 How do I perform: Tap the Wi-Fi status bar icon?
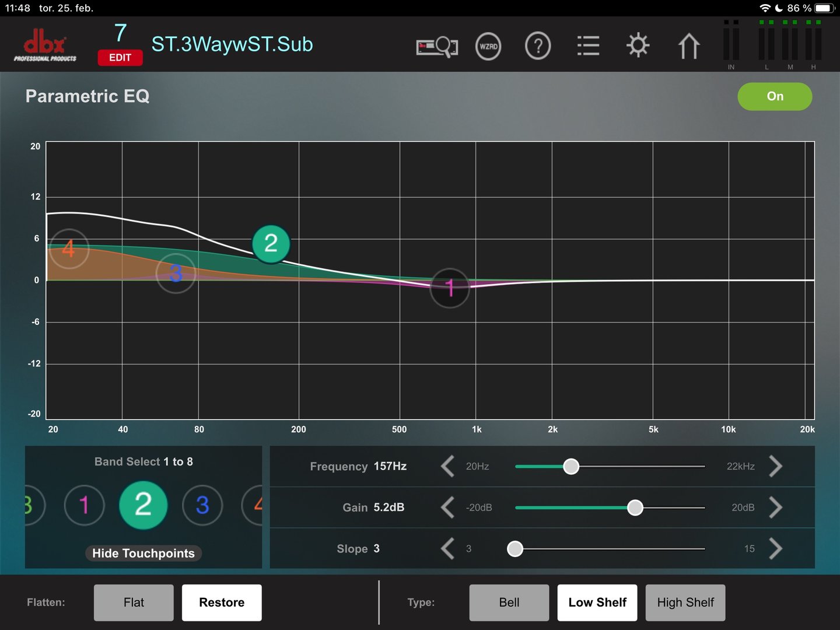765,8
